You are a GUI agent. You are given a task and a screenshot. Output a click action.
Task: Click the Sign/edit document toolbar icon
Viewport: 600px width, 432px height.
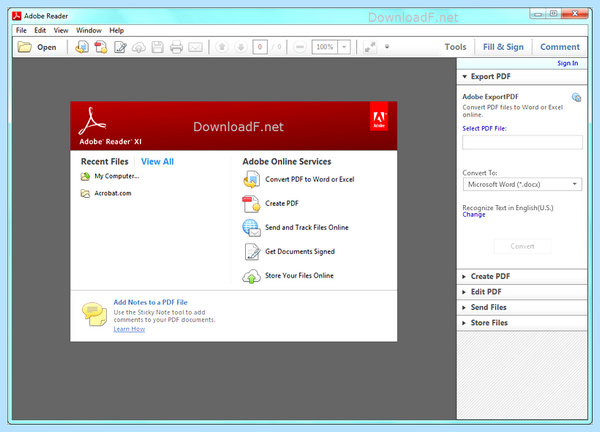pyautogui.click(x=120, y=47)
